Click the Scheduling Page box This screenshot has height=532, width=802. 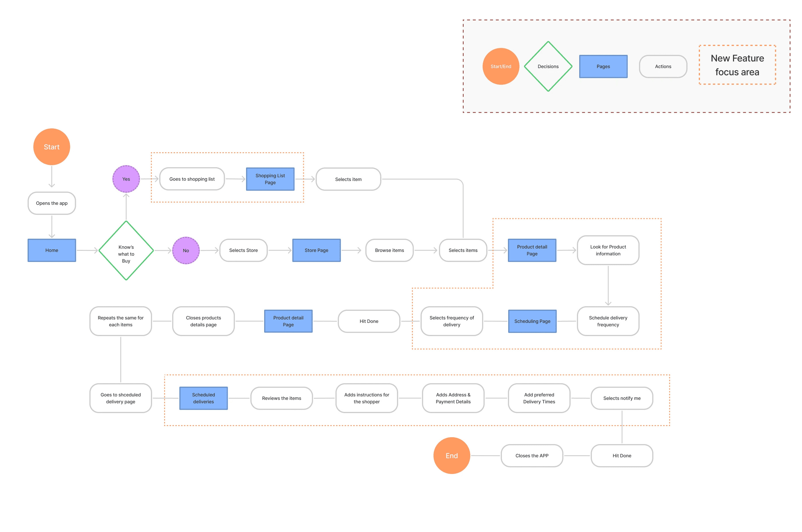coord(532,321)
